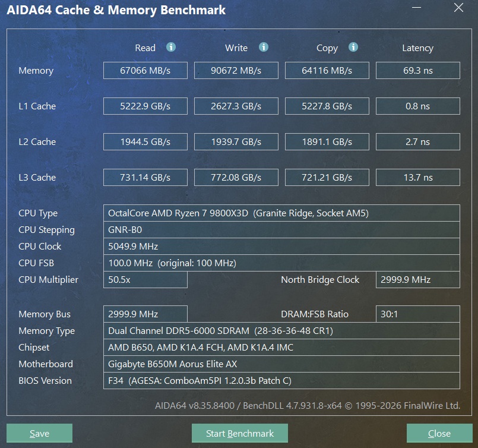Viewport: 478px width, 448px height.
Task: Click CPU Stepping value GNR-B0
Action: [x=281, y=229]
